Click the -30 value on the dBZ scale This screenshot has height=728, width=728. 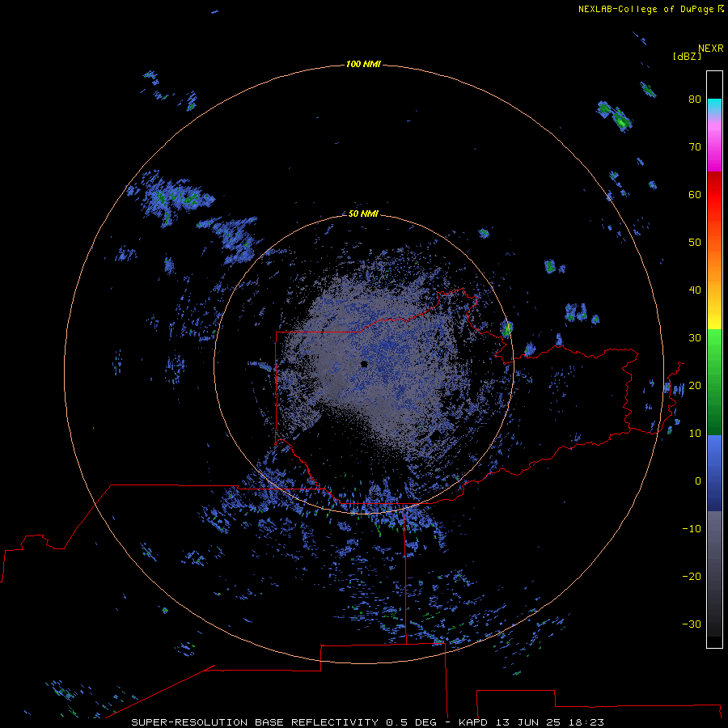pos(692,624)
